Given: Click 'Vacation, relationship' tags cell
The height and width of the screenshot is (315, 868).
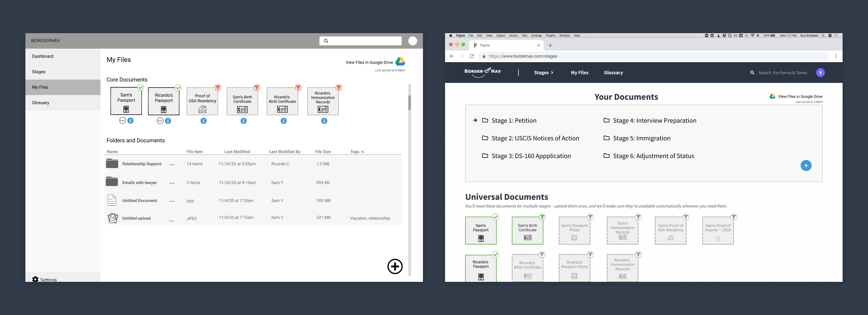Looking at the screenshot, I should pyautogui.click(x=370, y=218).
